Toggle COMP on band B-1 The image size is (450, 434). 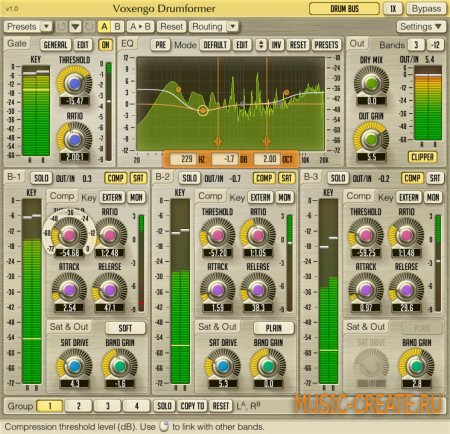click(x=115, y=178)
